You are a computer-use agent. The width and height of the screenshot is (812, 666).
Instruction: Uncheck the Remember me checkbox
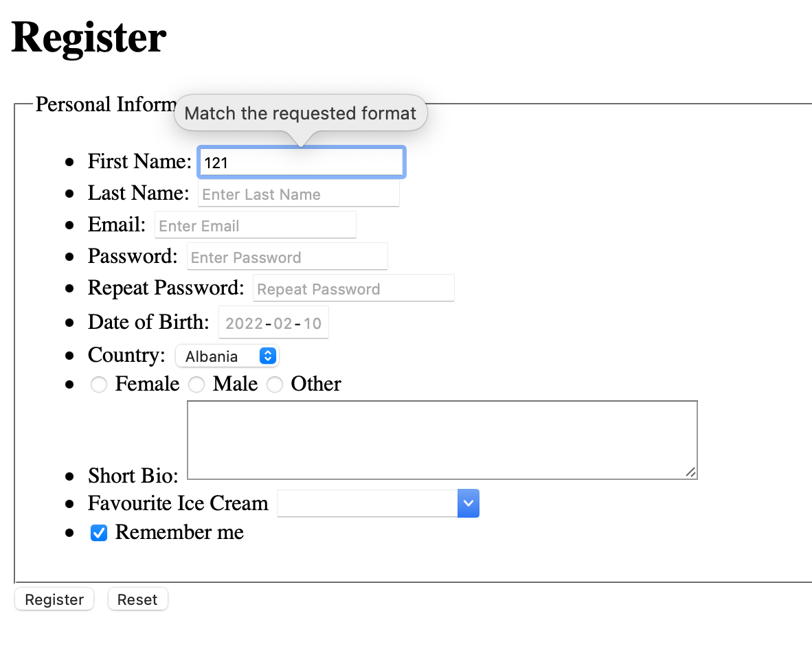pos(99,533)
